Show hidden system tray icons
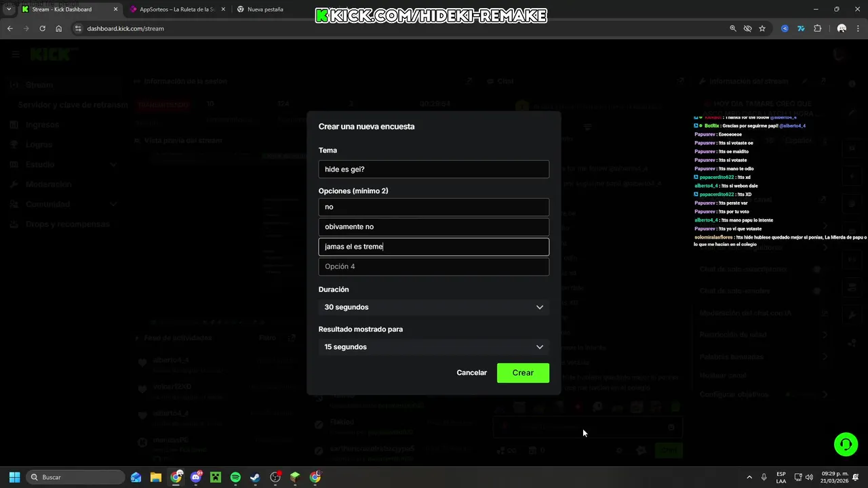The height and width of the screenshot is (488, 868). pyautogui.click(x=749, y=477)
